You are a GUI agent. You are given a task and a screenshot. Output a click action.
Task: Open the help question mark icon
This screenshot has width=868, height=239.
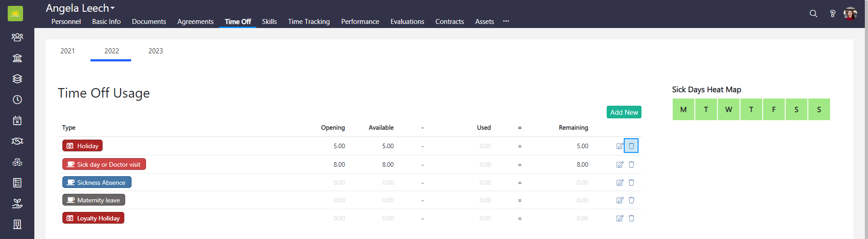click(832, 14)
